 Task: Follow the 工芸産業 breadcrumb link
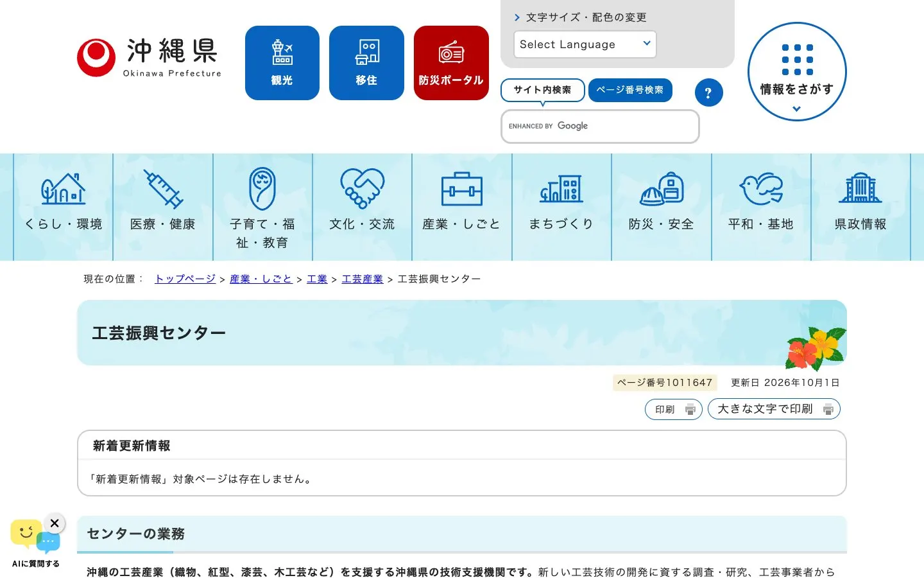(363, 279)
